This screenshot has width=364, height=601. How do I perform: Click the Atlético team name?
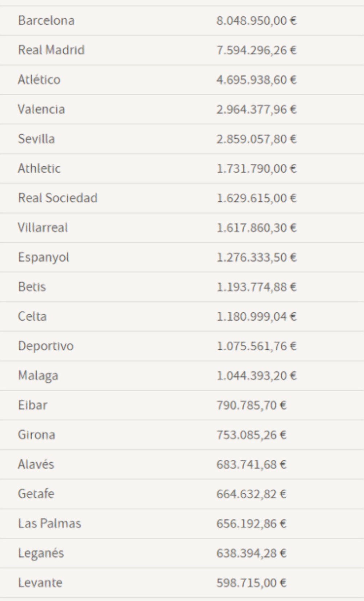pyautogui.click(x=39, y=80)
